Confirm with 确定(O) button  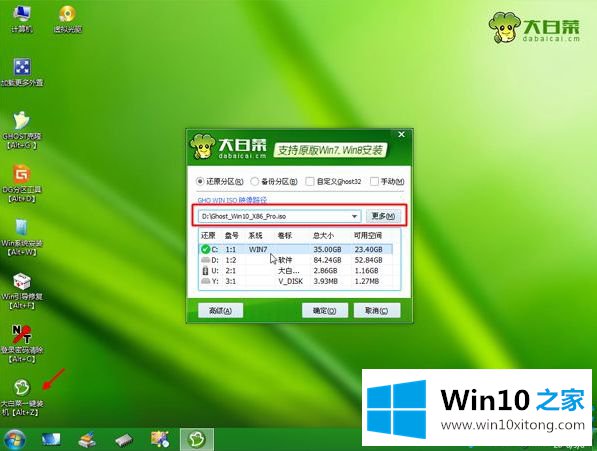(324, 311)
